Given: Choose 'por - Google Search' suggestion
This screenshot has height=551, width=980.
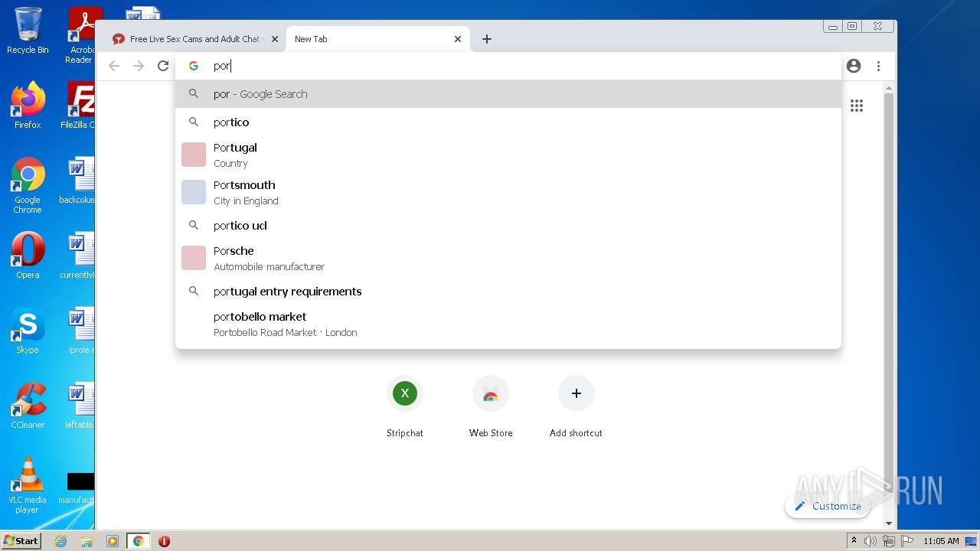Looking at the screenshot, I should click(508, 94).
